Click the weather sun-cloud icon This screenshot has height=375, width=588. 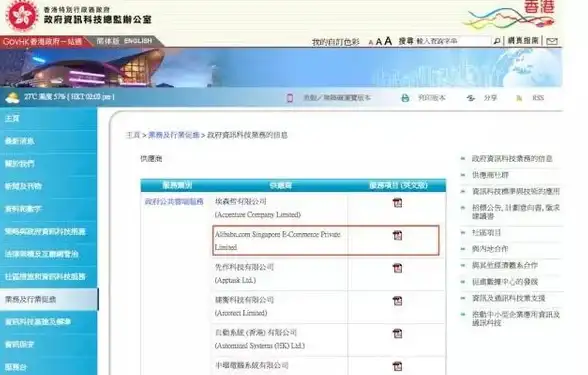[x=13, y=98]
